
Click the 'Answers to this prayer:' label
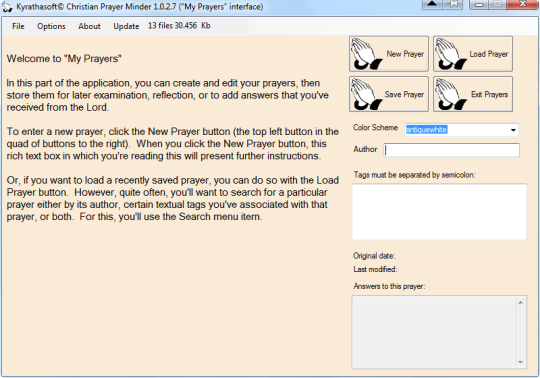[x=389, y=286]
